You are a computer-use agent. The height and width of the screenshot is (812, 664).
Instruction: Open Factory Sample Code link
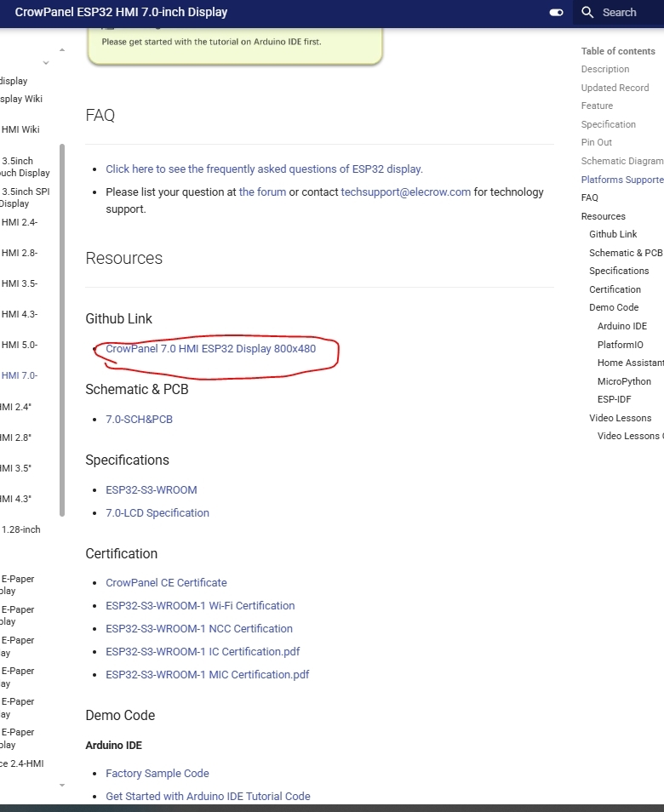click(157, 773)
